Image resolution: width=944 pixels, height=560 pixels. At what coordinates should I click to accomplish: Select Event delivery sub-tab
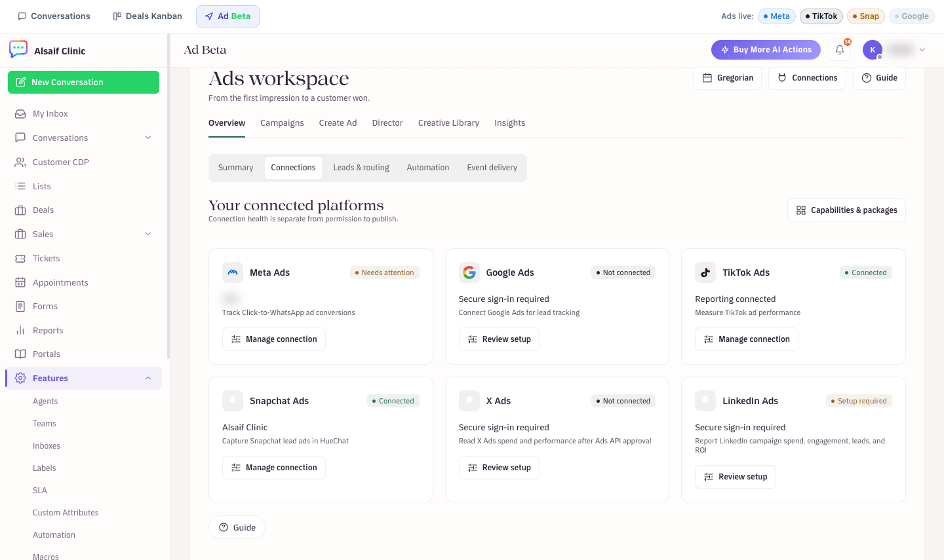click(492, 168)
